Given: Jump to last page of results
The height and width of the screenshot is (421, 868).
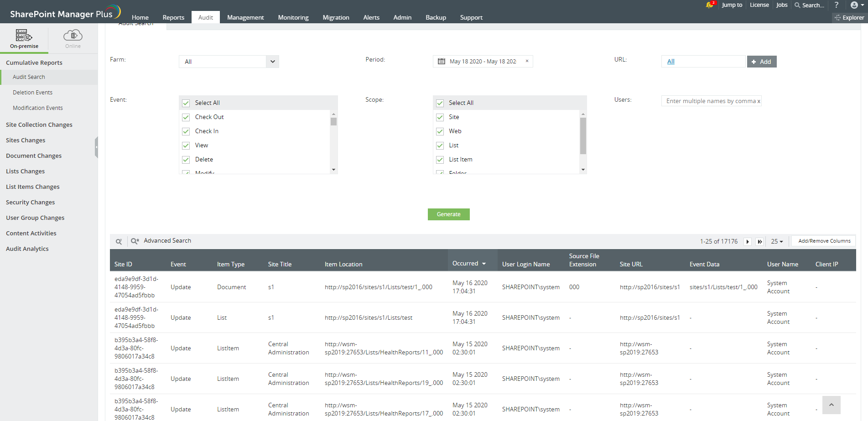Looking at the screenshot, I should point(759,242).
